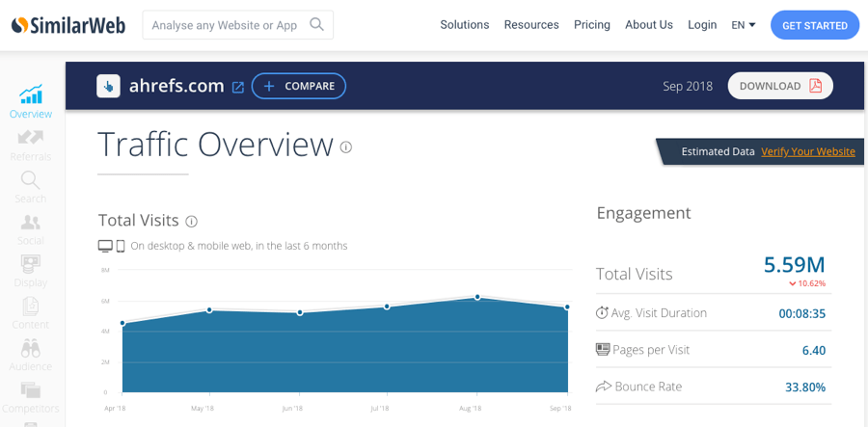Follow the Verify Your Website link
The width and height of the screenshot is (868, 427).
click(x=807, y=151)
